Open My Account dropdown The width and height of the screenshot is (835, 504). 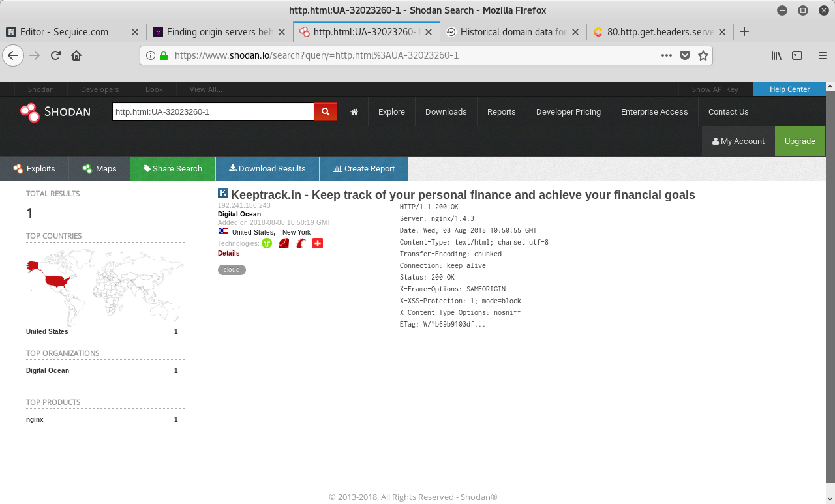(x=738, y=141)
